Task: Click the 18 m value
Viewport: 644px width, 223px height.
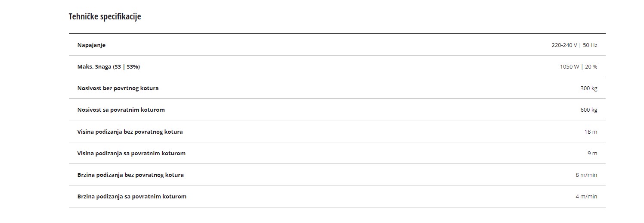Action: tap(591, 132)
